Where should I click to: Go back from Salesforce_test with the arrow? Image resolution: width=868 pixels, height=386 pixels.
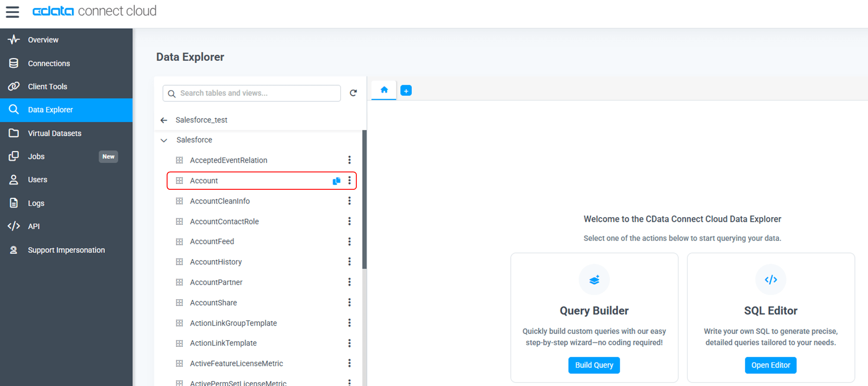tap(164, 120)
